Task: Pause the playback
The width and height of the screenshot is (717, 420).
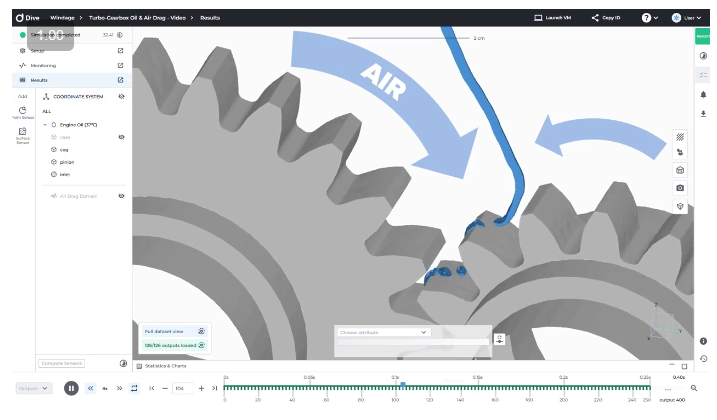Action: point(71,388)
